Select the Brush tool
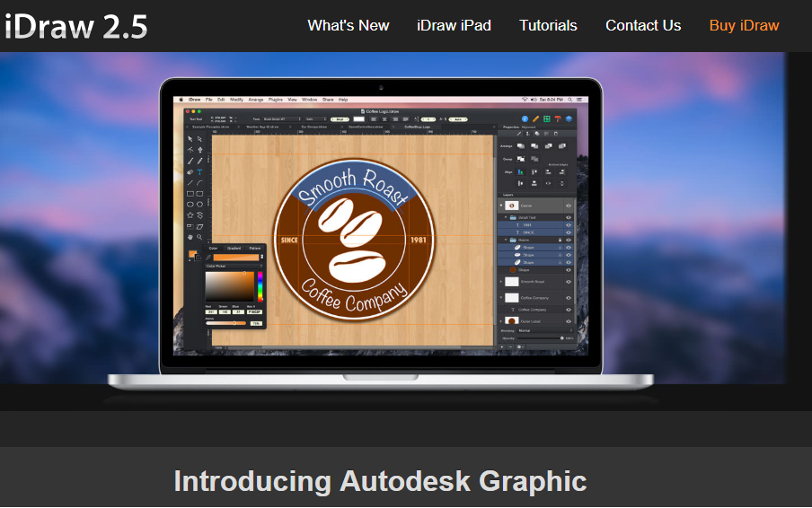812x508 pixels. (x=190, y=161)
